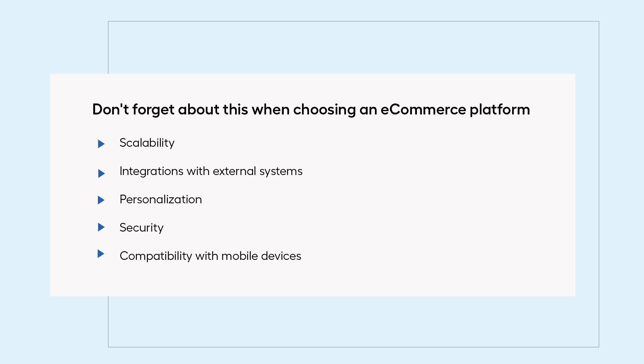Click the triangle bullet next to Personalization

tap(101, 200)
